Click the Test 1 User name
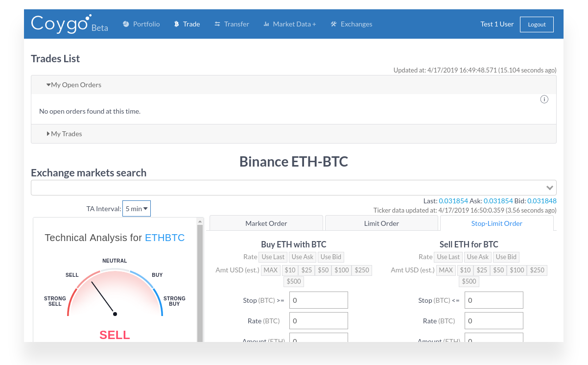This screenshot has width=588, height=365. click(x=497, y=24)
